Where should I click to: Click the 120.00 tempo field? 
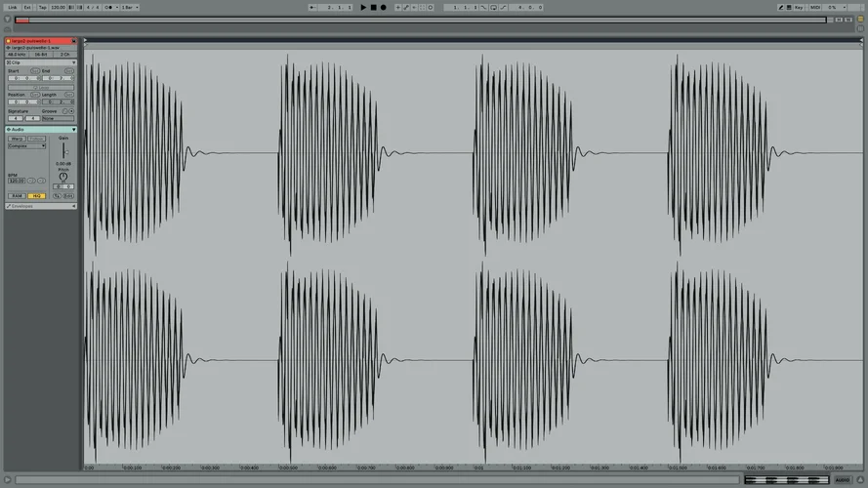click(59, 8)
